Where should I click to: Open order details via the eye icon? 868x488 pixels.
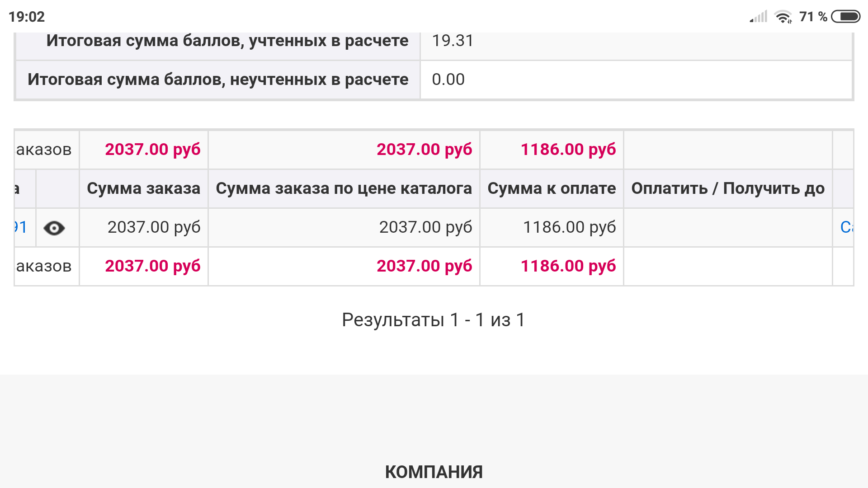pyautogui.click(x=54, y=228)
